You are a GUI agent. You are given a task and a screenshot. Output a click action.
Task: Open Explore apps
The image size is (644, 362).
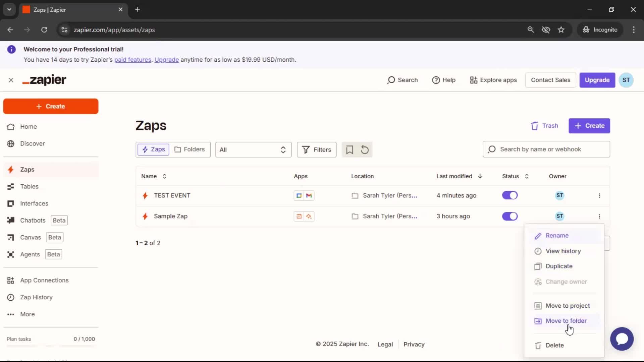(493, 80)
